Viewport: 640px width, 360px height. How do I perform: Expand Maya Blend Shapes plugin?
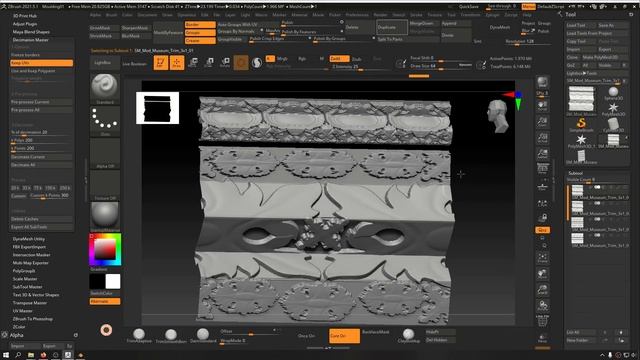pos(31,32)
